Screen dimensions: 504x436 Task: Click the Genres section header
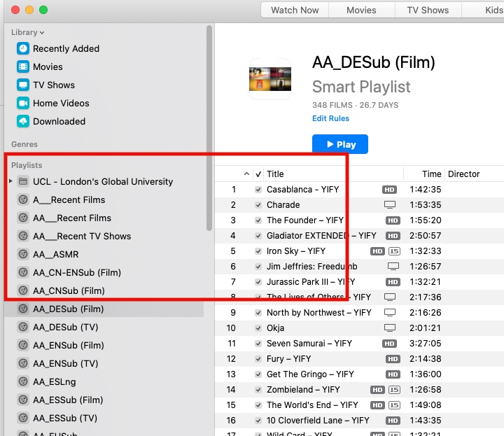coord(24,144)
